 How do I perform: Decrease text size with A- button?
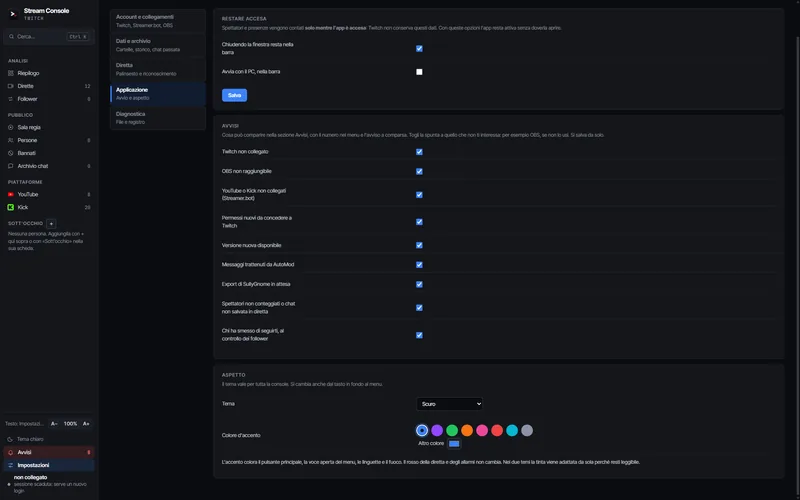(54, 423)
